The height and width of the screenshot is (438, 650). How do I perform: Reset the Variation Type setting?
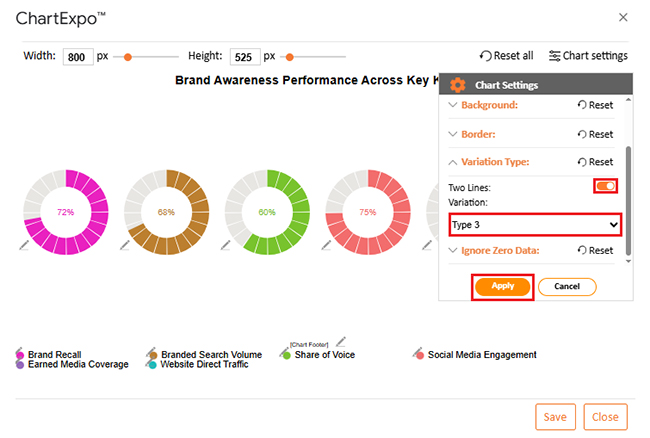click(595, 162)
